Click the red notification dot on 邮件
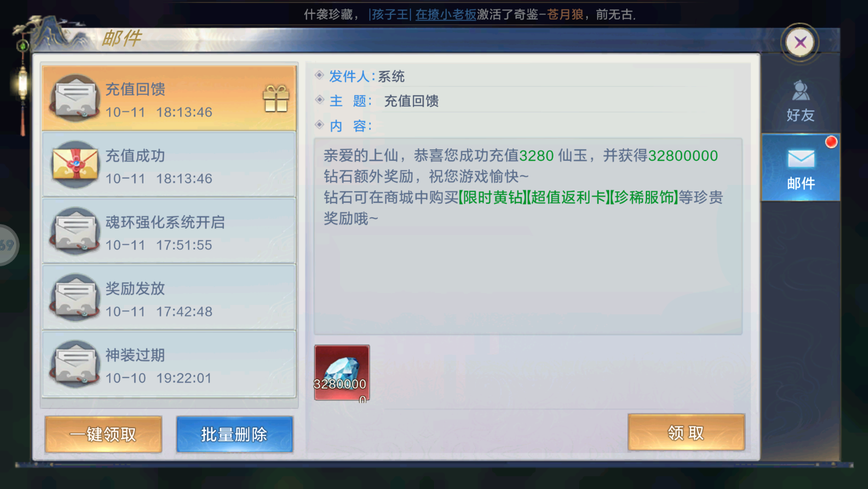This screenshot has height=489, width=868. [831, 142]
